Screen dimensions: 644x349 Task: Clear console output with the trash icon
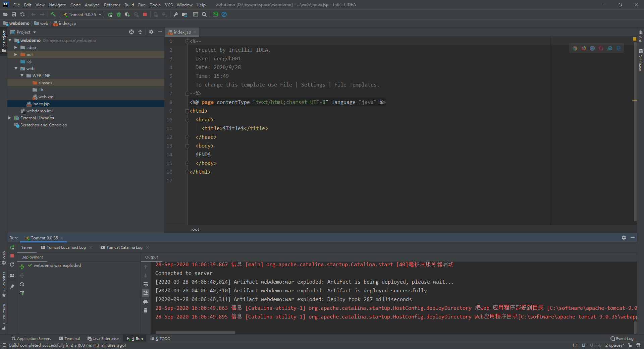coord(146,310)
